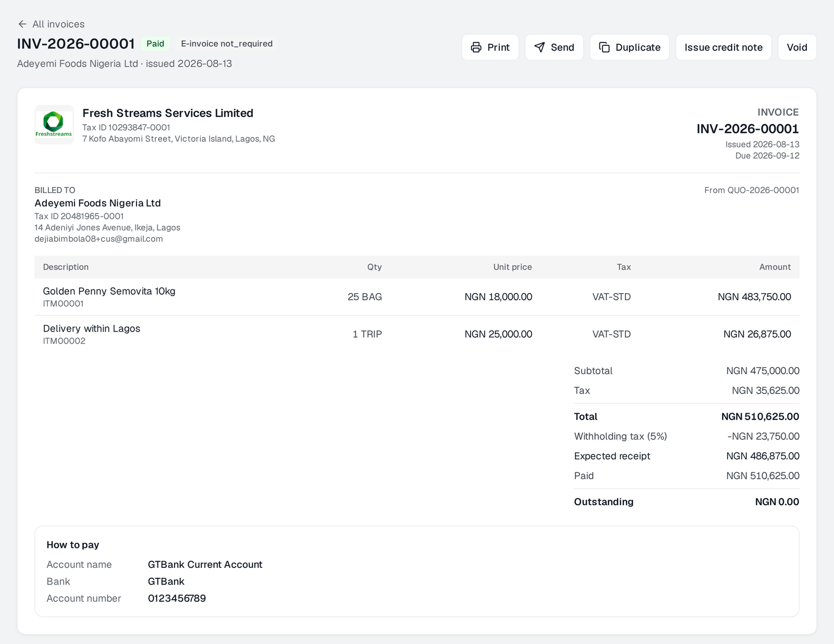Click the INVOICE label above the number

coord(778,113)
